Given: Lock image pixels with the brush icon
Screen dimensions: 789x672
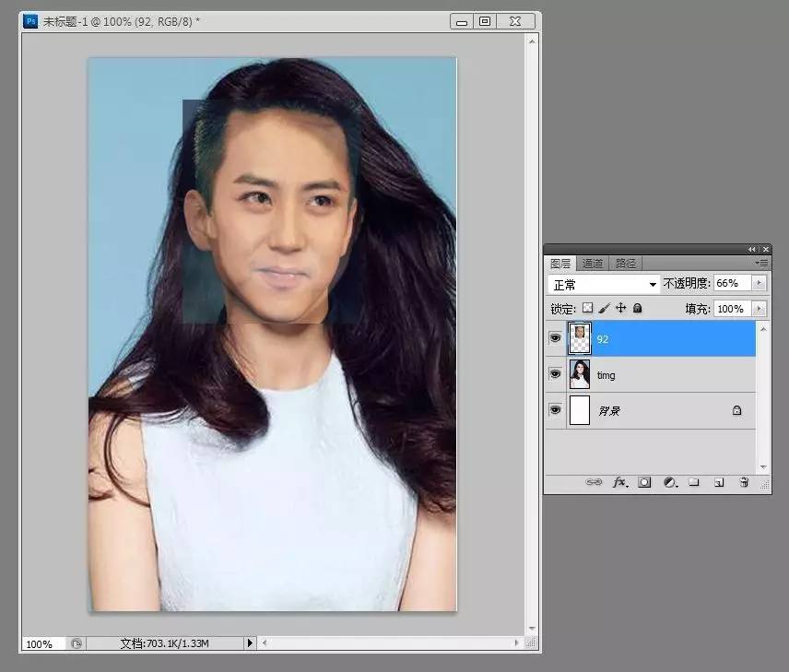Looking at the screenshot, I should [605, 309].
